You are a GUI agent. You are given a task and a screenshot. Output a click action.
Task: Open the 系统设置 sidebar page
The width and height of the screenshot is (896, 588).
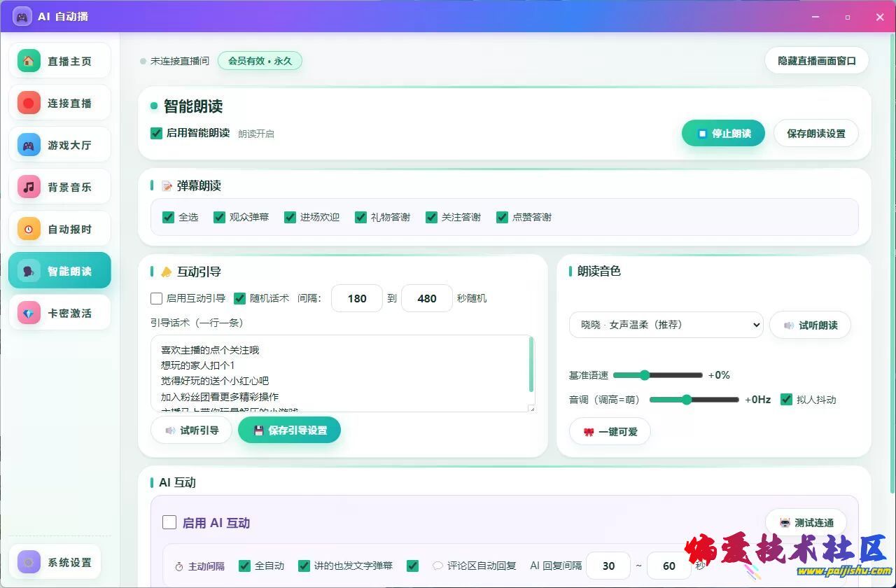tap(55, 562)
